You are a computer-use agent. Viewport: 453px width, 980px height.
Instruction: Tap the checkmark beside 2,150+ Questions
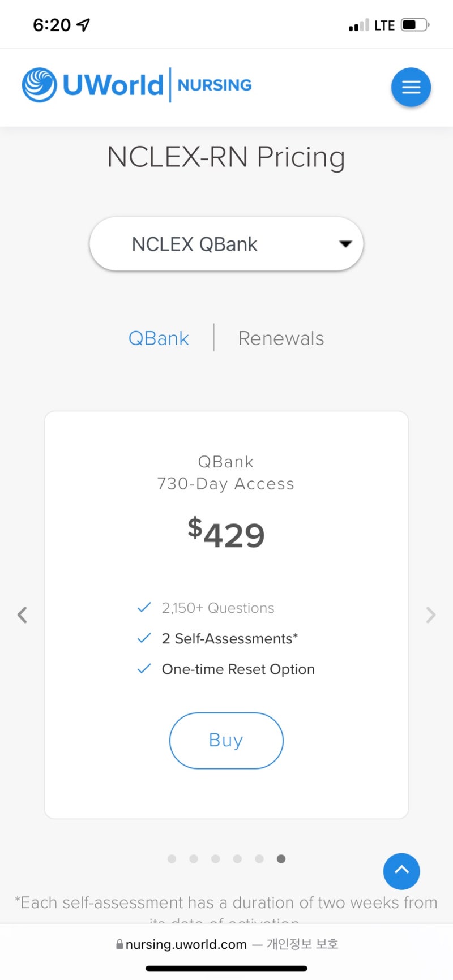click(x=144, y=607)
